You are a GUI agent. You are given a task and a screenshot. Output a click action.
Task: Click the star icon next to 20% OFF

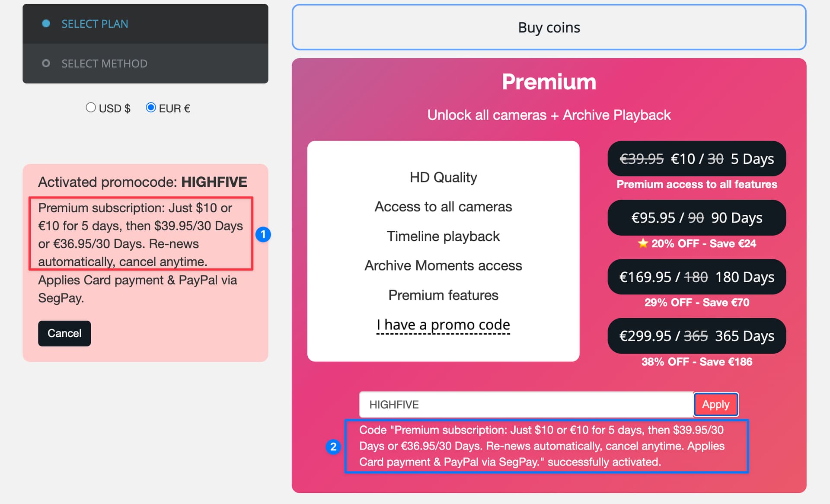click(x=643, y=243)
